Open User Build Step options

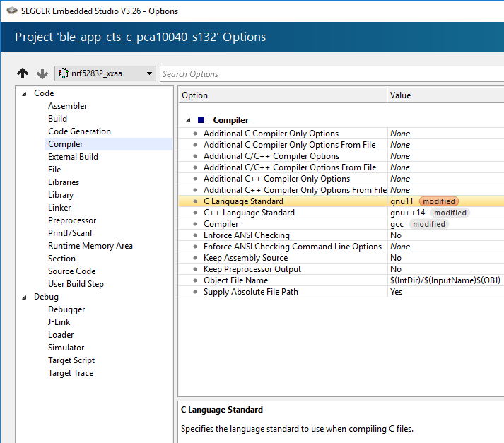coord(76,284)
